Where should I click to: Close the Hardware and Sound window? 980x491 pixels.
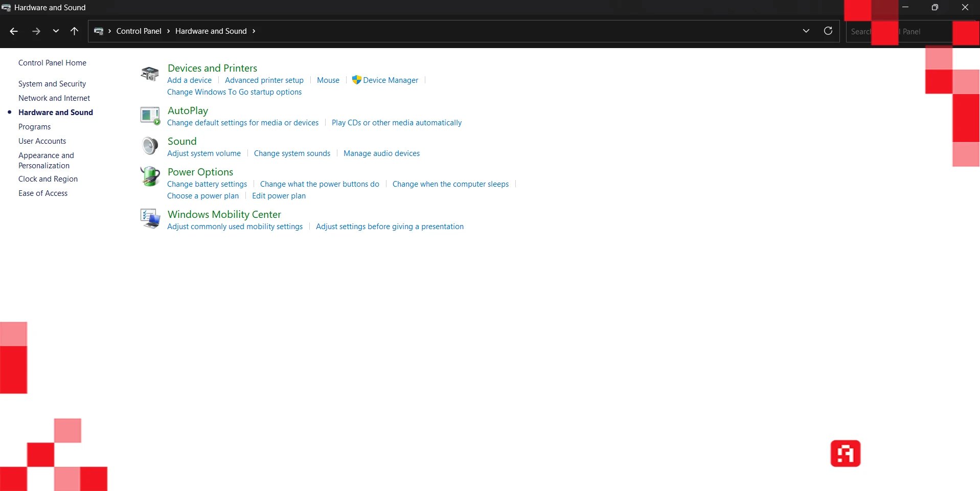[965, 7]
